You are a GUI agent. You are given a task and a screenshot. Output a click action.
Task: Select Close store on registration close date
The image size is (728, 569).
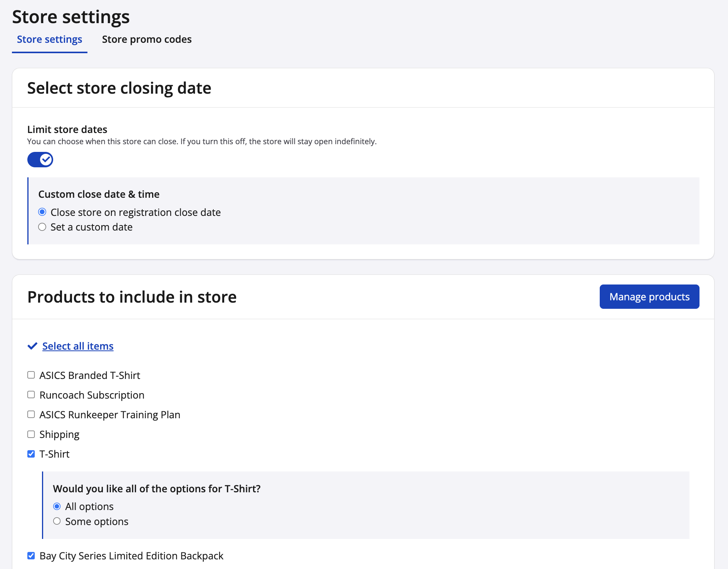click(x=42, y=212)
